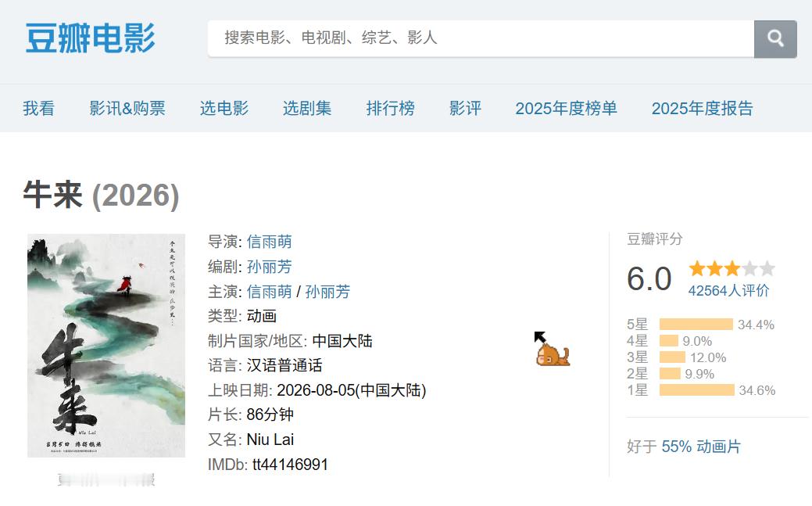Image resolution: width=812 pixels, height=506 pixels.
Task: Click the 2星 rating bar
Action: [x=670, y=373]
